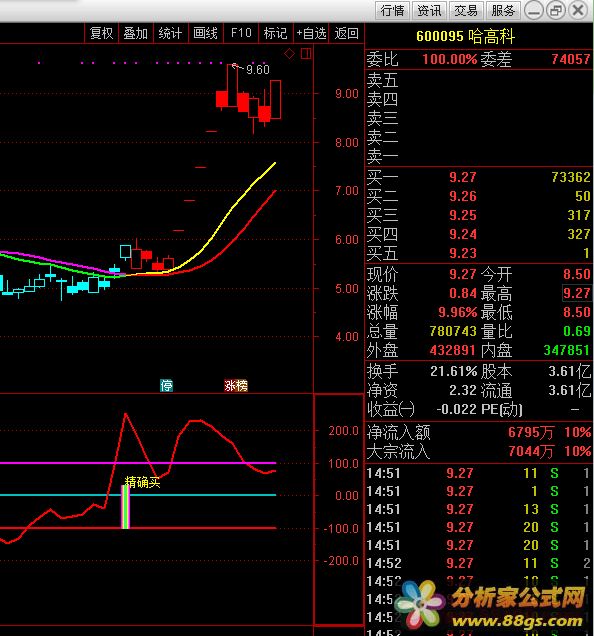Click the 200.0 indicator axis label
Image resolution: width=594 pixels, height=636 pixels.
point(343,430)
